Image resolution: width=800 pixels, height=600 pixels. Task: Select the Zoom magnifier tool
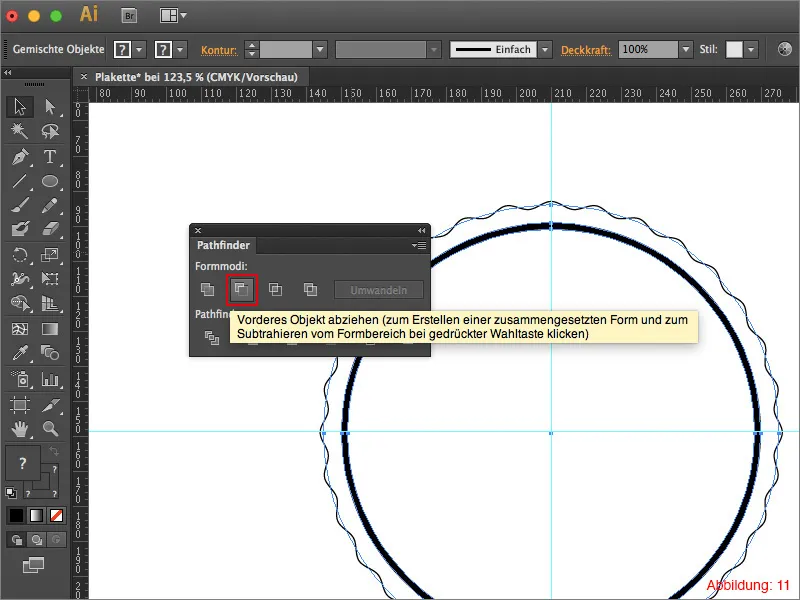pos(49,429)
